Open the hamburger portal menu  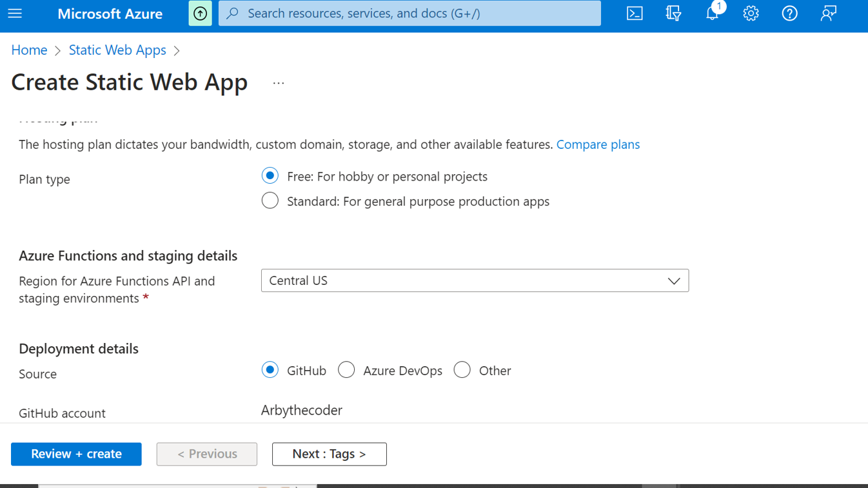[15, 14]
